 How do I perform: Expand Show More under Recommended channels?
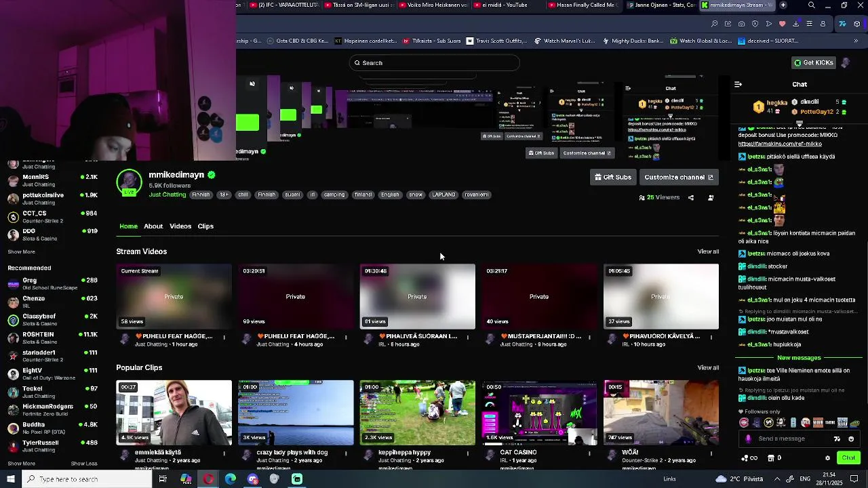click(21, 464)
